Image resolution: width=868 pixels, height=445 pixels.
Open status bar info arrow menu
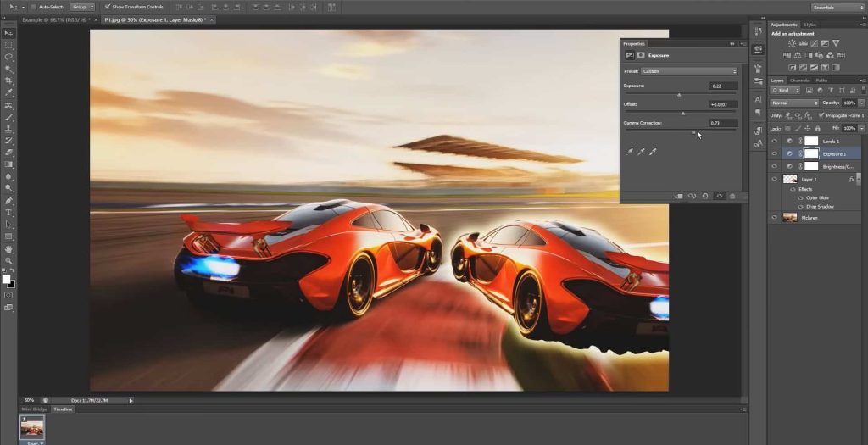[x=131, y=400]
